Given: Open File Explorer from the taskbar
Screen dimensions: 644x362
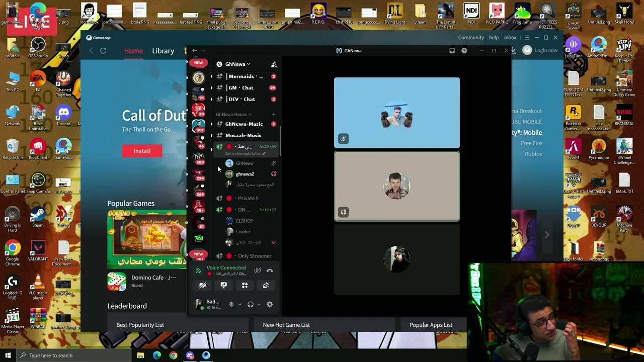Looking at the screenshot, I should pyautogui.click(x=140, y=355).
